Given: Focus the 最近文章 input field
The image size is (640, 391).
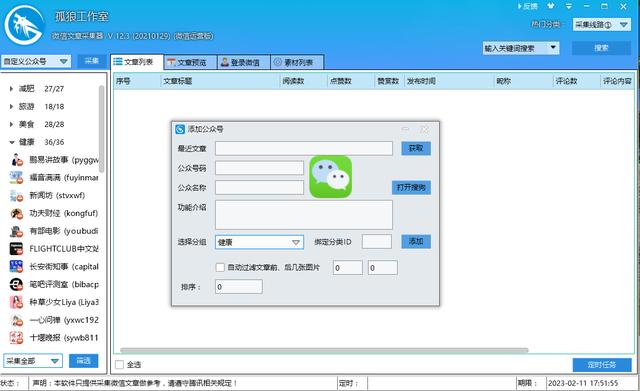Looking at the screenshot, I should 304,149.
